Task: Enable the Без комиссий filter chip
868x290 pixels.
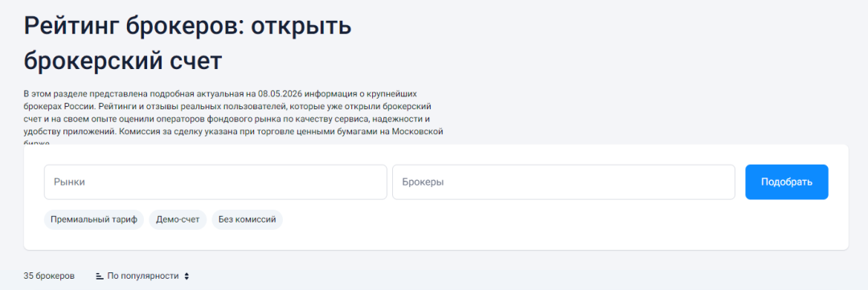Action: click(x=247, y=220)
